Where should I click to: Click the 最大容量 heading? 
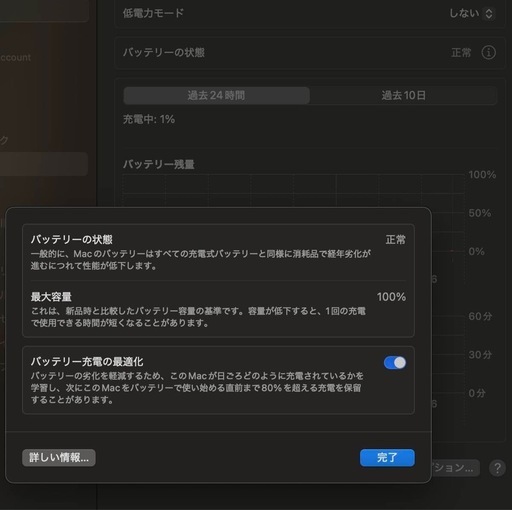click(x=51, y=297)
